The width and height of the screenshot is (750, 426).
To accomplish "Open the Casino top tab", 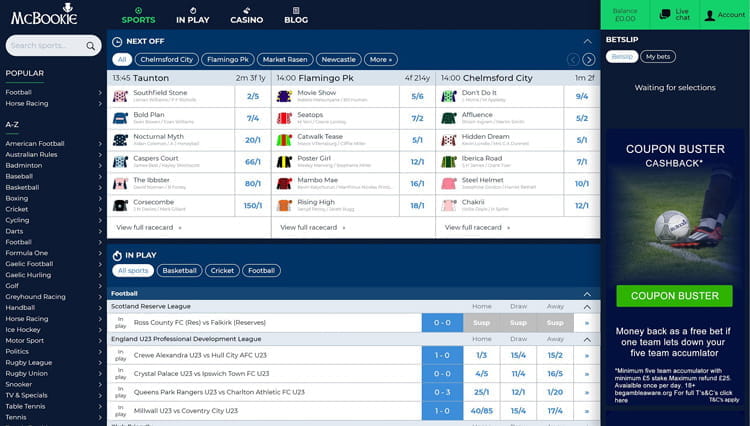I will click(247, 15).
